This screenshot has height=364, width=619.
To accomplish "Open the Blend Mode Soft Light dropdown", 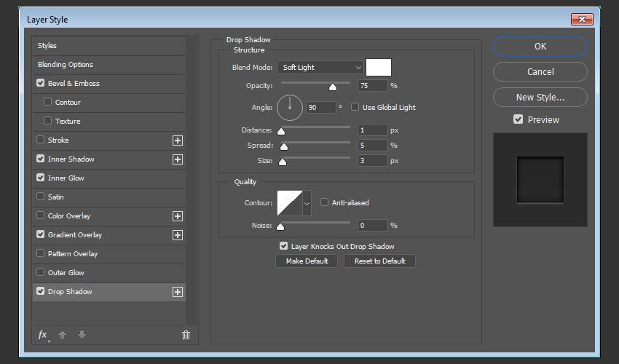I will [320, 68].
